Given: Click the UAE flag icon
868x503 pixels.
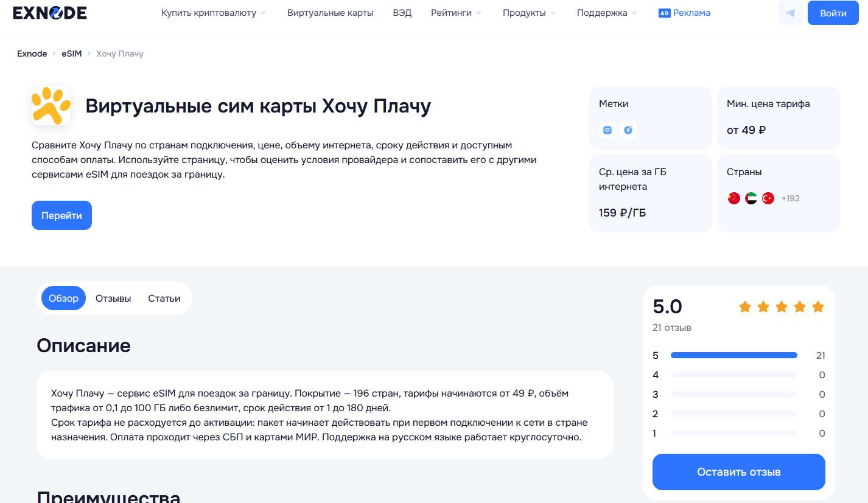Looking at the screenshot, I should [x=751, y=198].
